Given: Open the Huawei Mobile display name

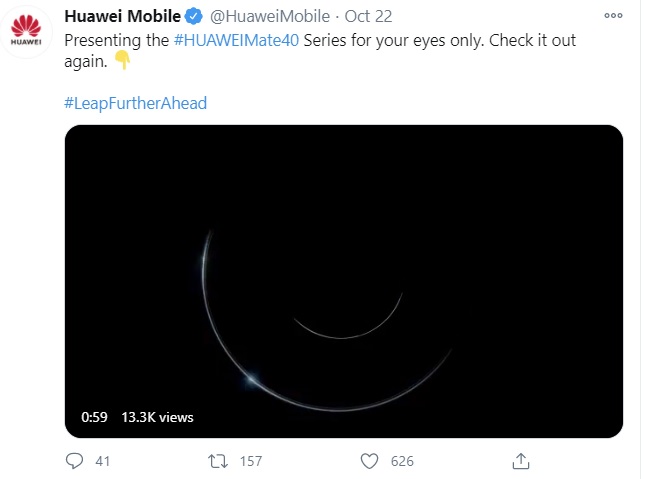Looking at the screenshot, I should tap(121, 18).
